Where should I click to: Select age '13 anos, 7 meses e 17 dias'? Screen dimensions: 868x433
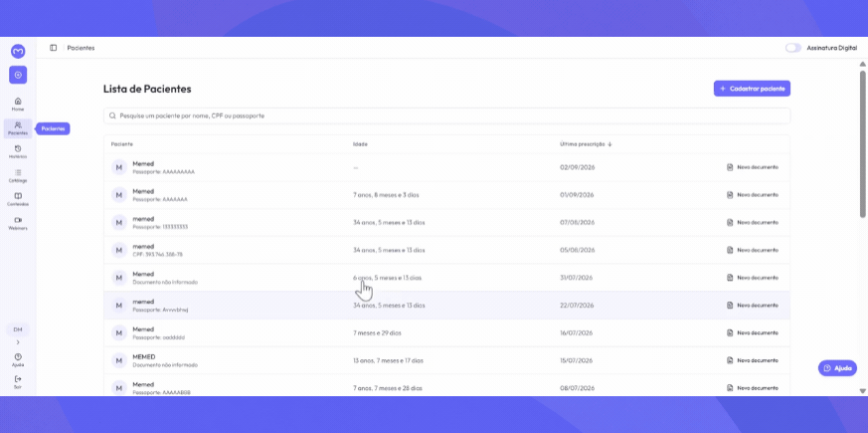point(388,361)
